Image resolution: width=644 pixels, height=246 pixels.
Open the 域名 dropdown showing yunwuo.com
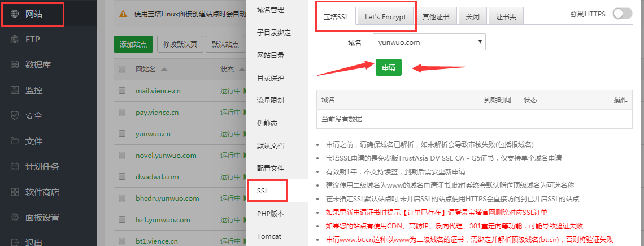429,42
